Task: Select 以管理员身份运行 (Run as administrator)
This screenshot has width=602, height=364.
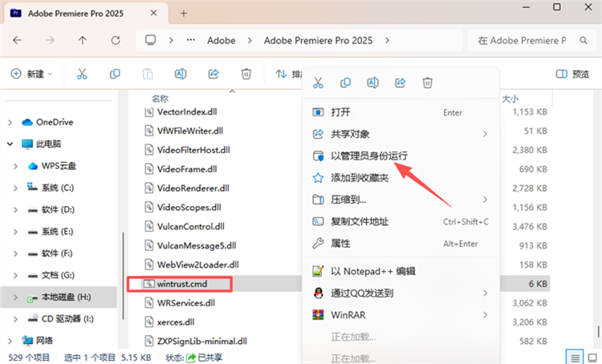Action: click(401, 156)
